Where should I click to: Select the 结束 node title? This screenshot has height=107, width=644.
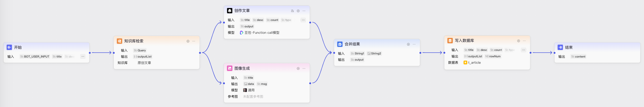click(569, 48)
